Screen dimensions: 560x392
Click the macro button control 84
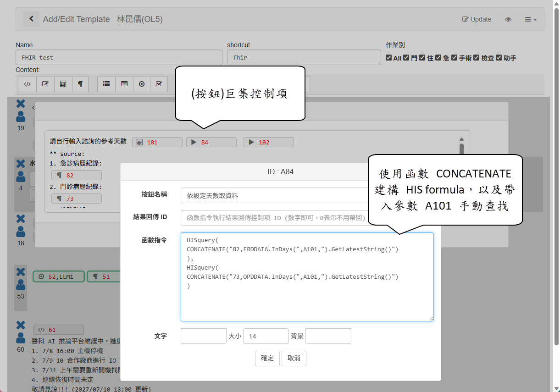[x=211, y=142]
